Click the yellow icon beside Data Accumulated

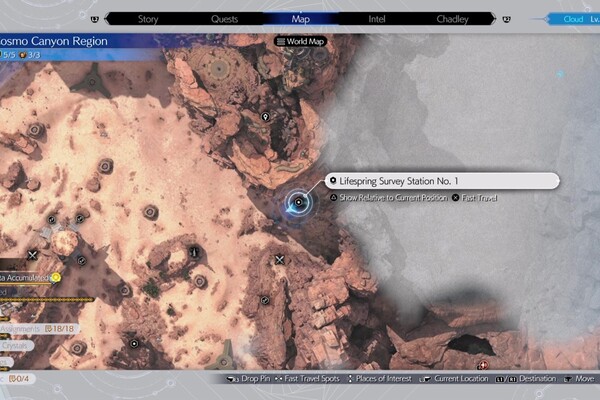point(56,277)
